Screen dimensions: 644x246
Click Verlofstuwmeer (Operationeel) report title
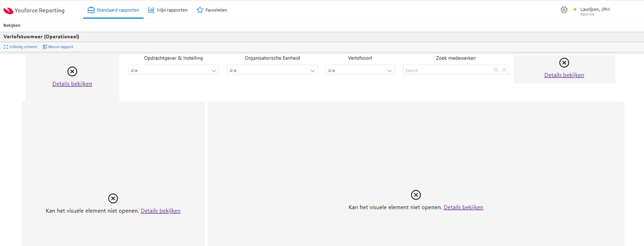41,37
